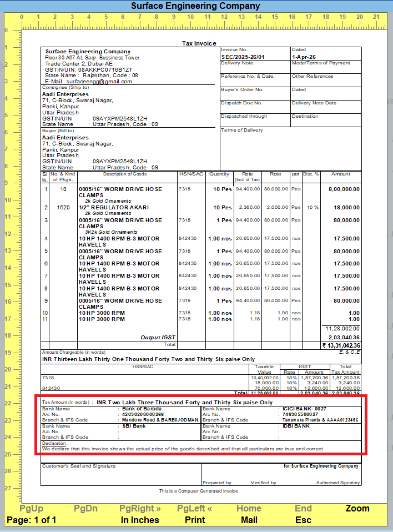Click the ICICI BANK- 0027 entry

304,409
